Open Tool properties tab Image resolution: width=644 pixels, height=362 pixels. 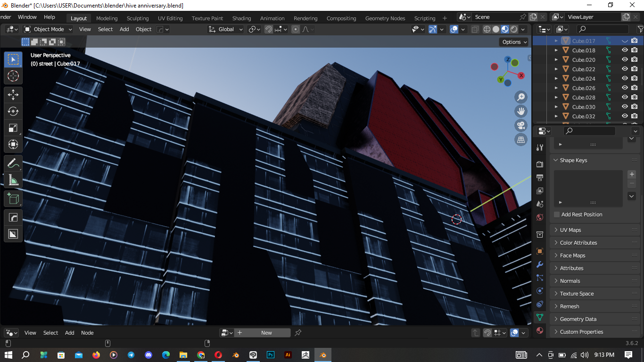point(540,148)
